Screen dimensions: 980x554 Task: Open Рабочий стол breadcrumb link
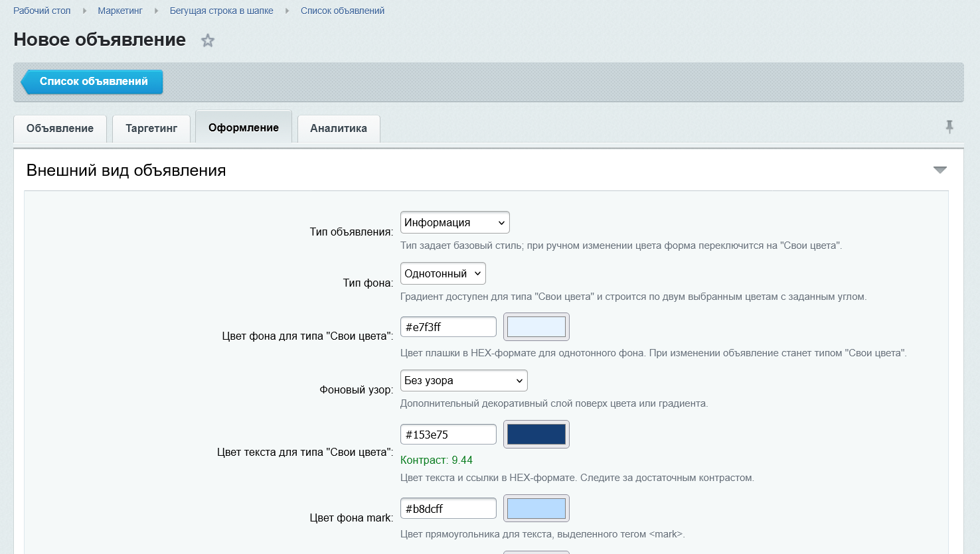(x=42, y=11)
